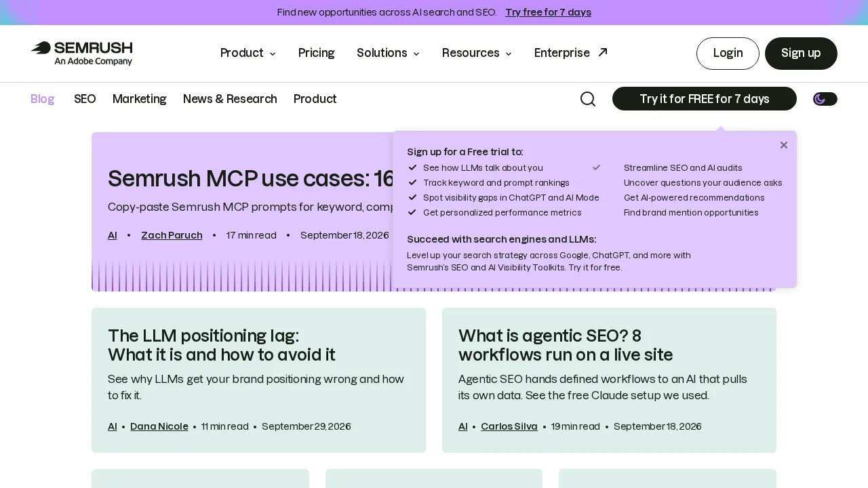Open 'The LLM positioning lag' article
This screenshot has height=488, width=868.
222,345
